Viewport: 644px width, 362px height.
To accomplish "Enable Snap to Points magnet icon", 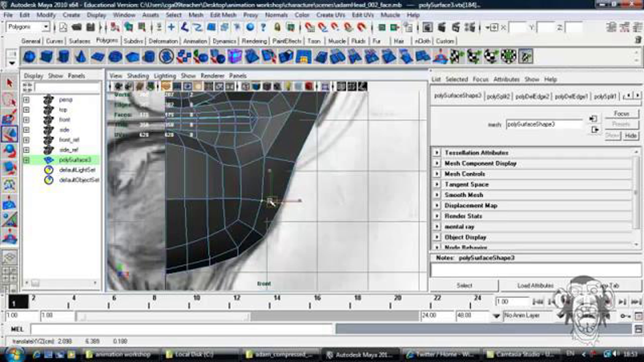I will pyautogui.click(x=335, y=27).
